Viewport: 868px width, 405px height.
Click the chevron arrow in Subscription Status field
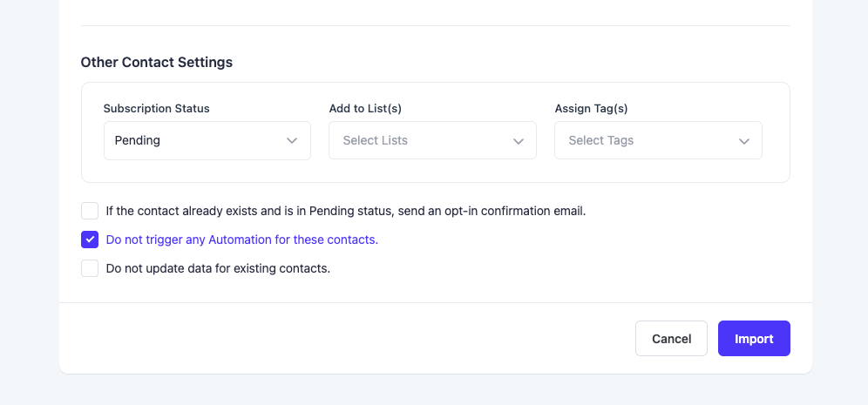[x=292, y=140]
